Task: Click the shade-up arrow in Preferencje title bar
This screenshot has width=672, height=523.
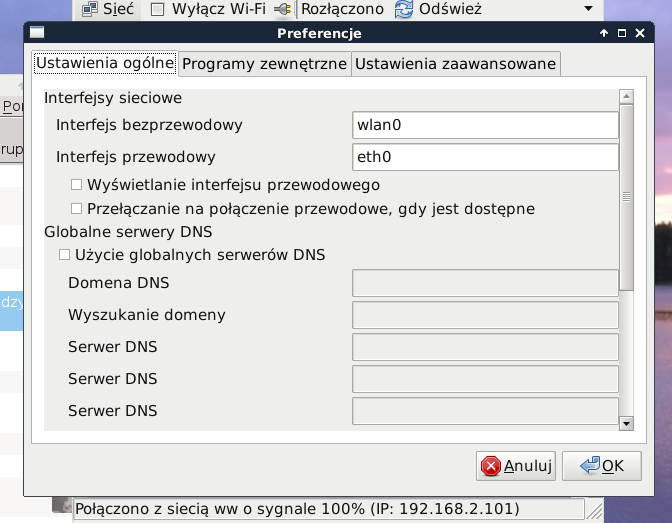Action: click(604, 33)
